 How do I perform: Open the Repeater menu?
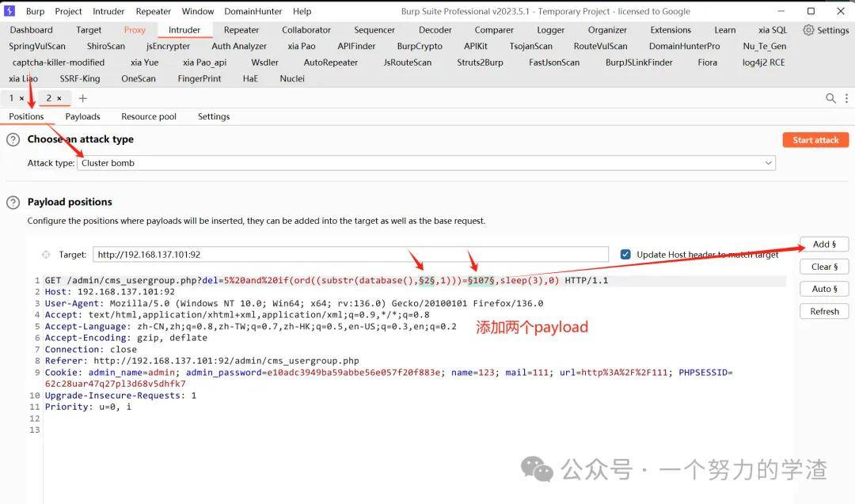pos(154,11)
